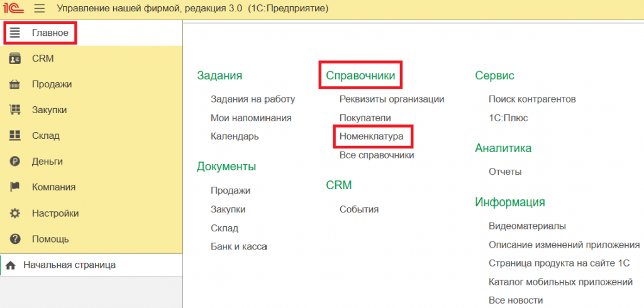Click the title text Управление нашей фирмой
644x308 pixels.
(118, 9)
